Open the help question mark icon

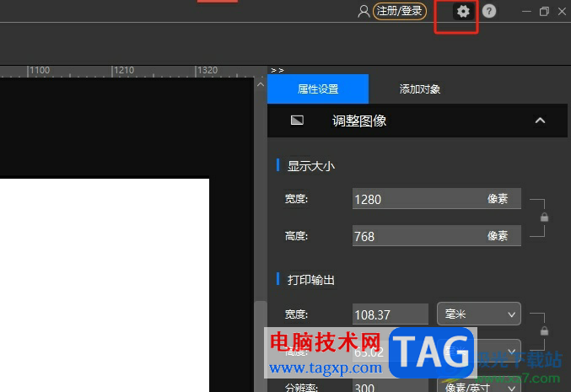(489, 12)
